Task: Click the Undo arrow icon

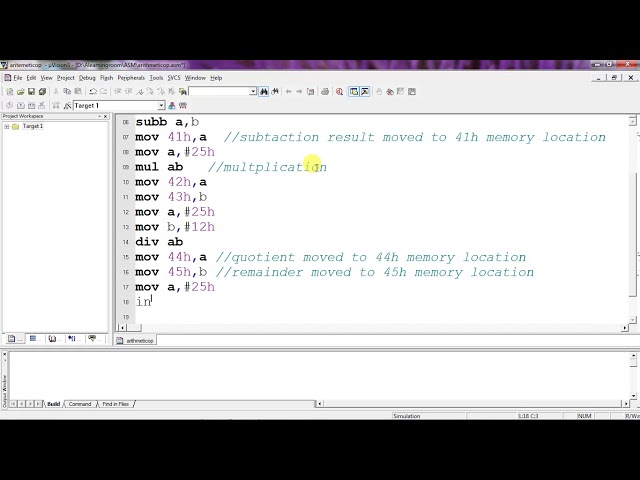Action: (x=93, y=91)
